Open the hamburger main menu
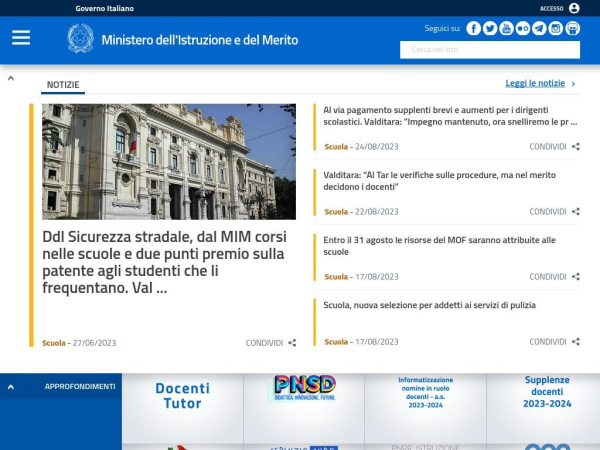Image resolution: width=600 pixels, height=450 pixels. click(x=21, y=38)
